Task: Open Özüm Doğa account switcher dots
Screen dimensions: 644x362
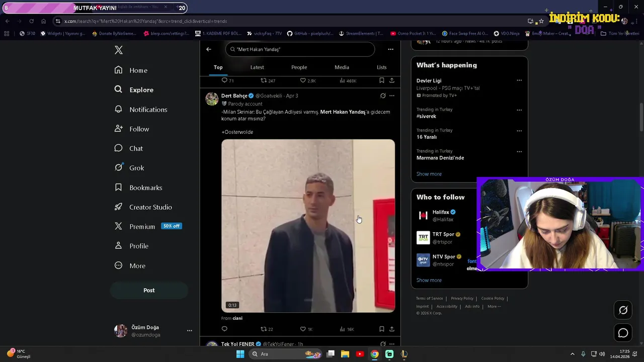Action: (x=190, y=331)
